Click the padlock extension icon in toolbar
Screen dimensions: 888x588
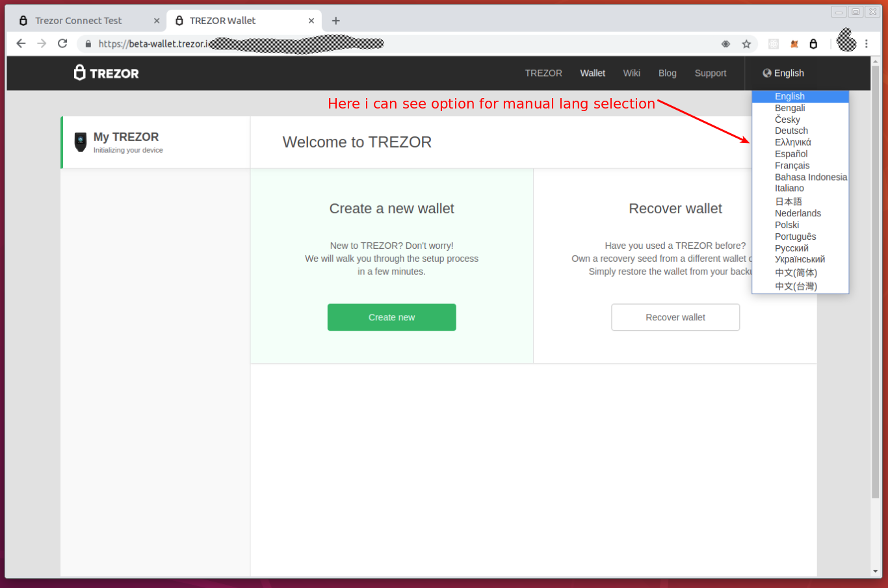point(813,44)
